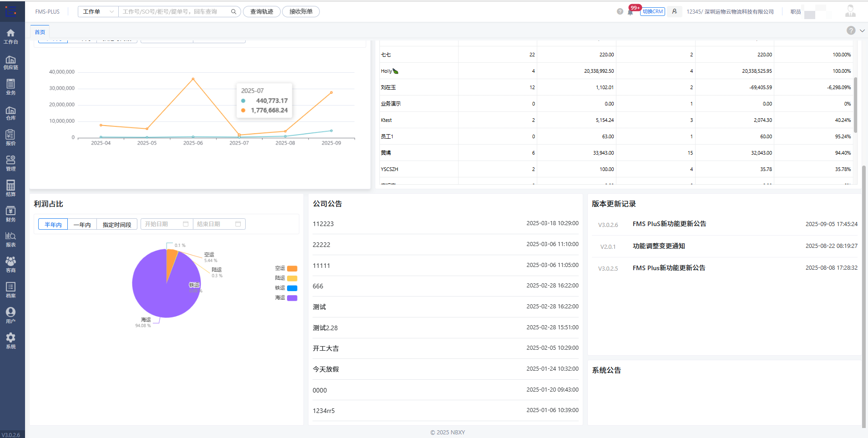Select the 报表 reports module
868x438 pixels.
coord(11,239)
